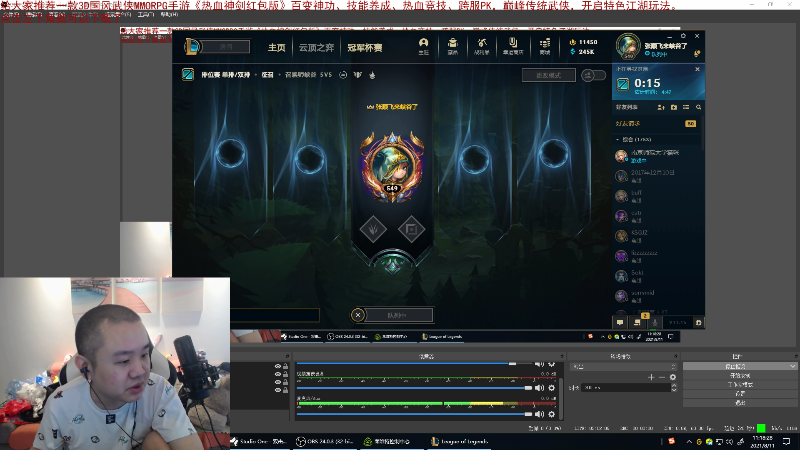The height and width of the screenshot is (450, 800).
Task: Click the top OBS controls button with dropdown arrow
Action: tap(740, 366)
